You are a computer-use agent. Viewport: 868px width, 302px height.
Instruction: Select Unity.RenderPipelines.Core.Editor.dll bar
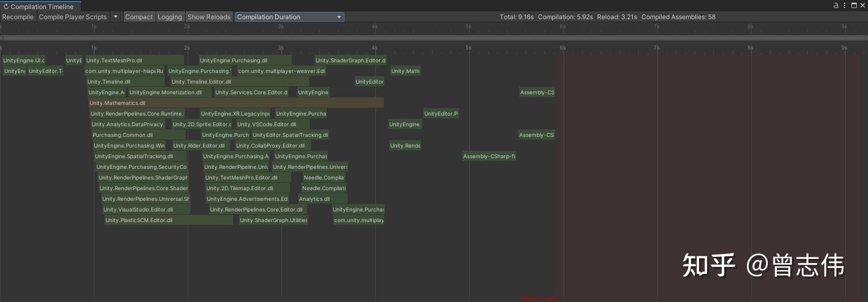258,209
